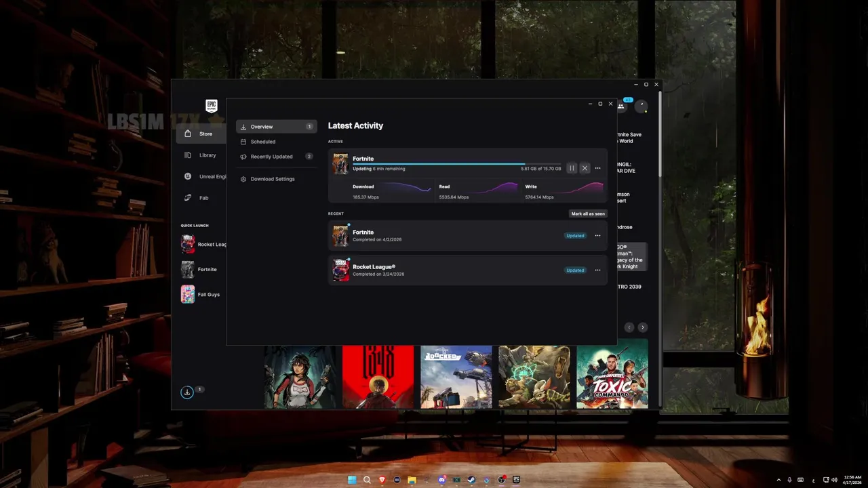Viewport: 868px width, 488px height.
Task: Open Brave browser from taskbar
Action: [x=382, y=480]
